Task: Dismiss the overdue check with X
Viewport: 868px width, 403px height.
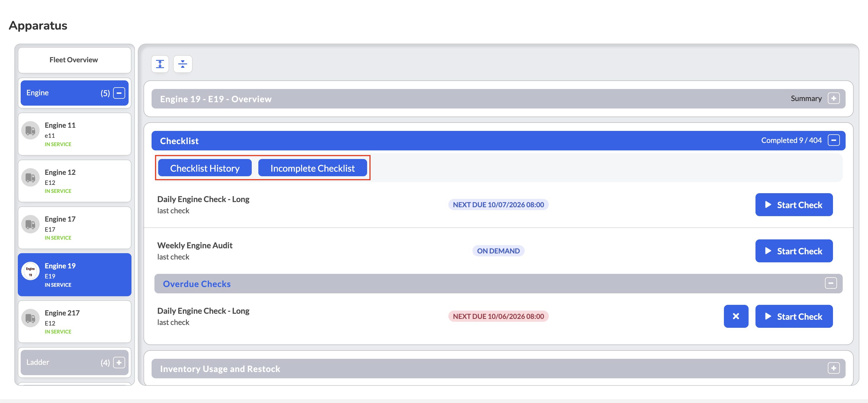Action: (736, 316)
